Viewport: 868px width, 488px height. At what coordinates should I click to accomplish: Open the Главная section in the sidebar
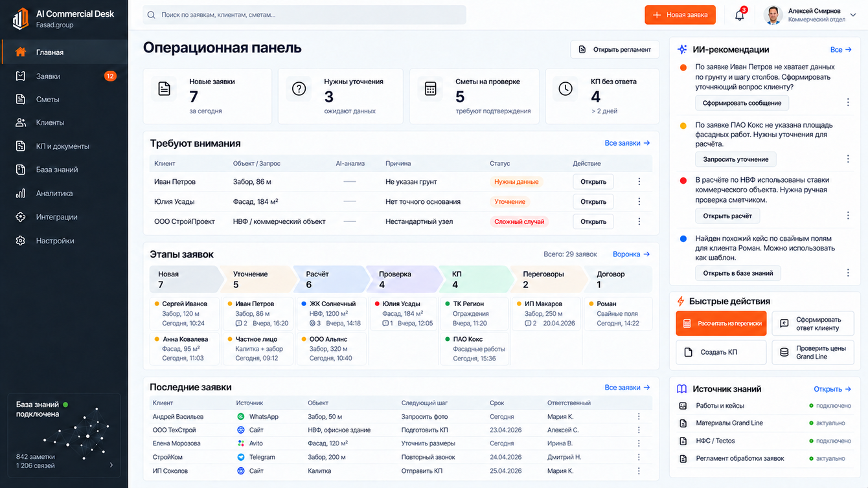[65, 52]
